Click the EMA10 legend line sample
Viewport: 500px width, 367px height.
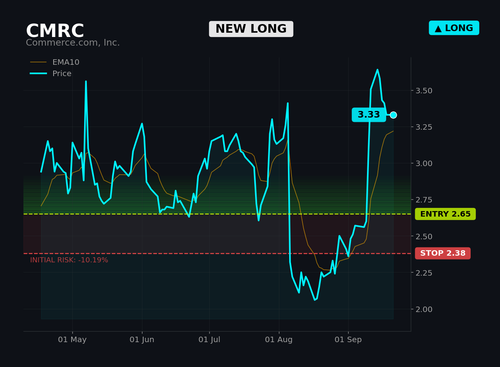point(38,62)
